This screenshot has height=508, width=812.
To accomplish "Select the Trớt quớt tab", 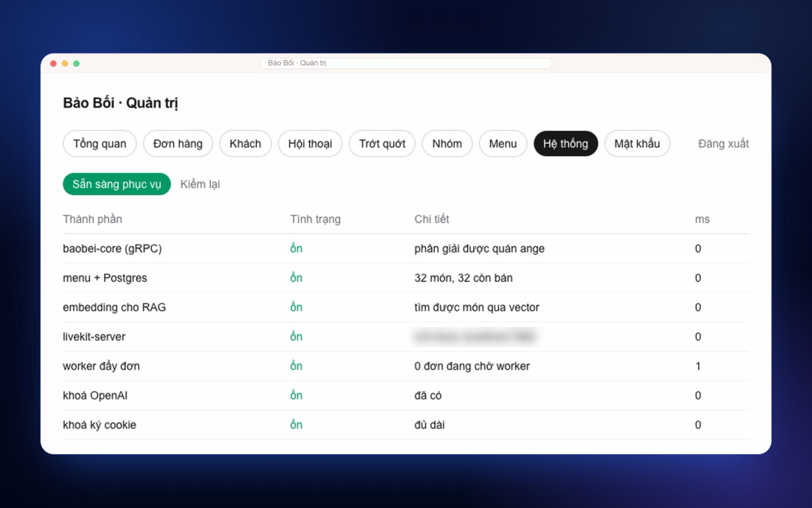I will pyautogui.click(x=382, y=144).
